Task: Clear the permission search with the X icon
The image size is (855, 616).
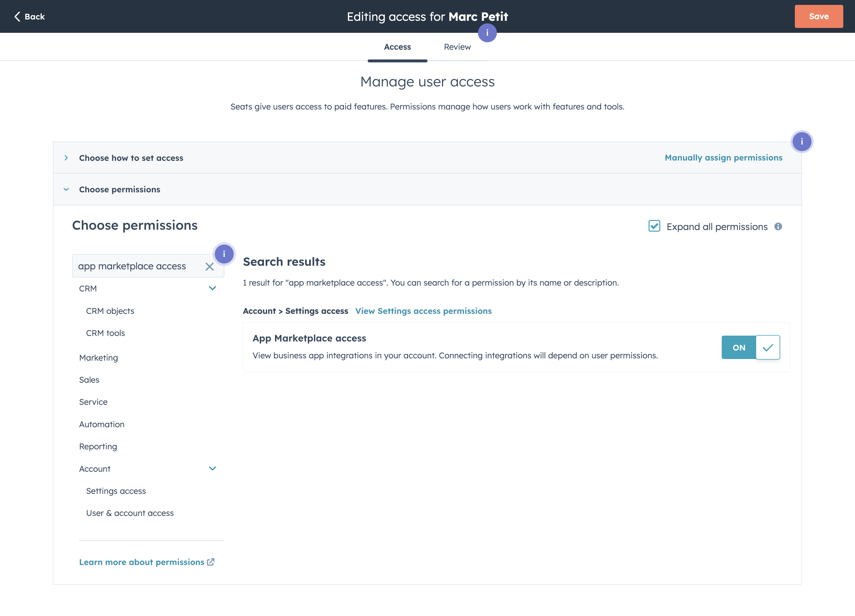Action: (x=209, y=267)
